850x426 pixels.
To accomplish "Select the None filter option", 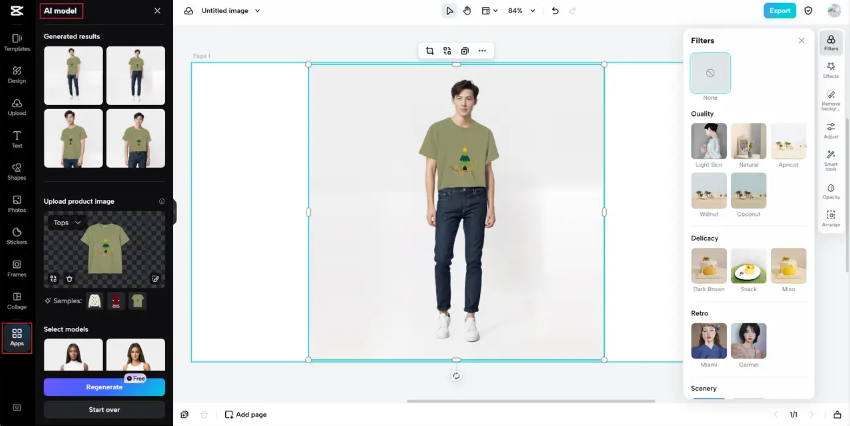I will 710,73.
